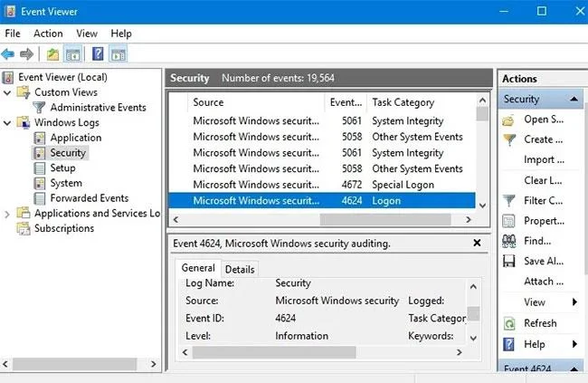Viewport: 588px width, 383px height.
Task: Select the 4672 Special Logon event row
Action: pyautogui.click(x=322, y=185)
